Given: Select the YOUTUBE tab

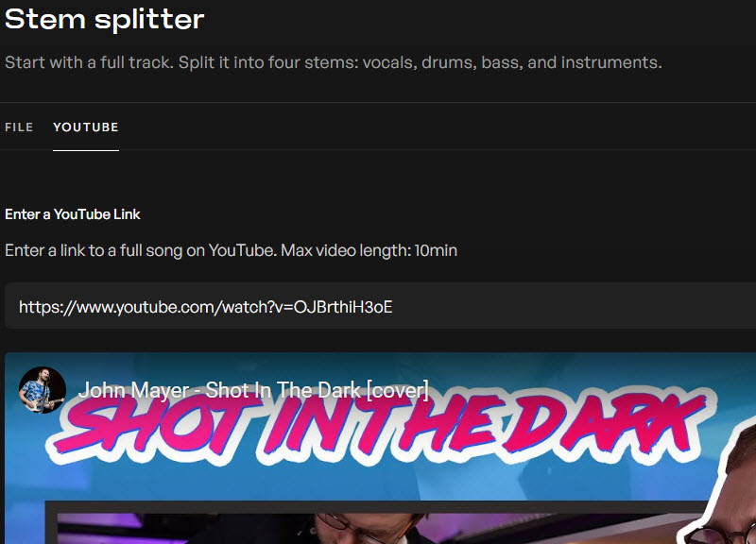Looking at the screenshot, I should pos(86,127).
